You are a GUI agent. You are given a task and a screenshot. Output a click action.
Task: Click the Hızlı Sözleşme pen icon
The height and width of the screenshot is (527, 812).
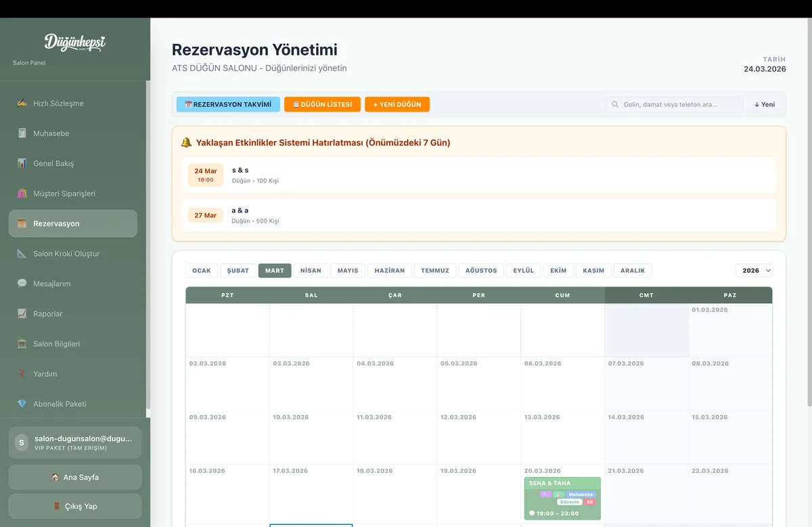[x=22, y=104]
